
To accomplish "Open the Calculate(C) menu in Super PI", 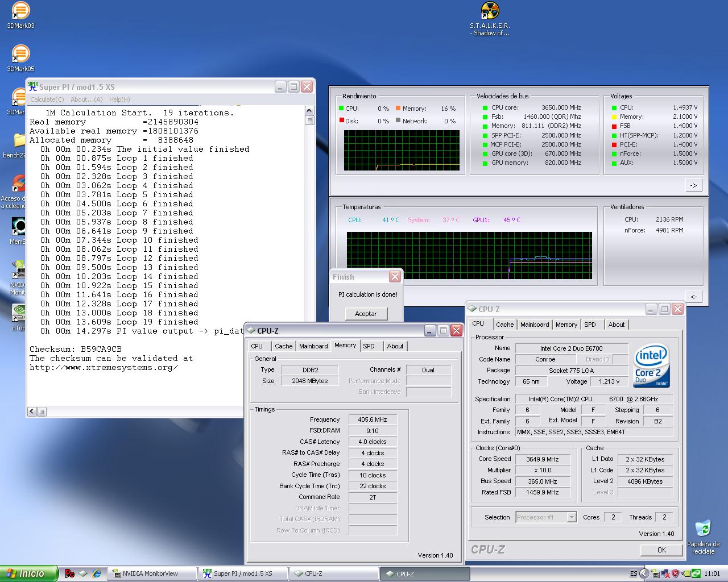I will pyautogui.click(x=47, y=99).
